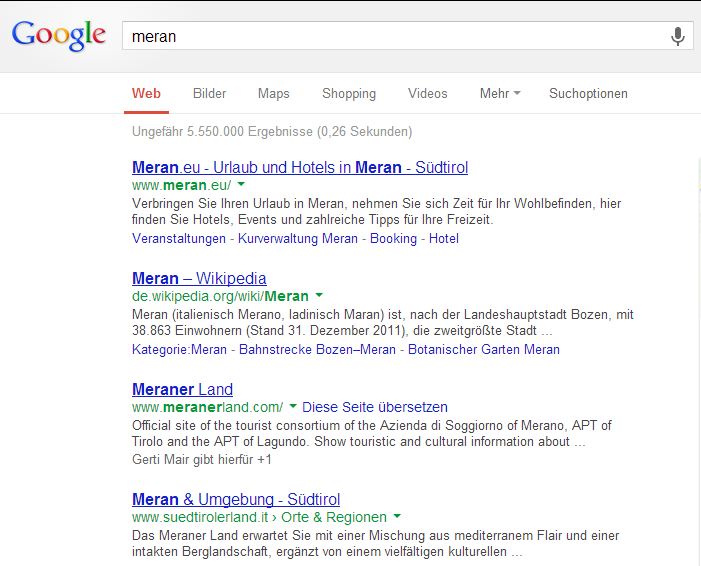The image size is (701, 566).
Task: Open Bahnstrecke Bozen–Meran sitelink
Action: 317,349
